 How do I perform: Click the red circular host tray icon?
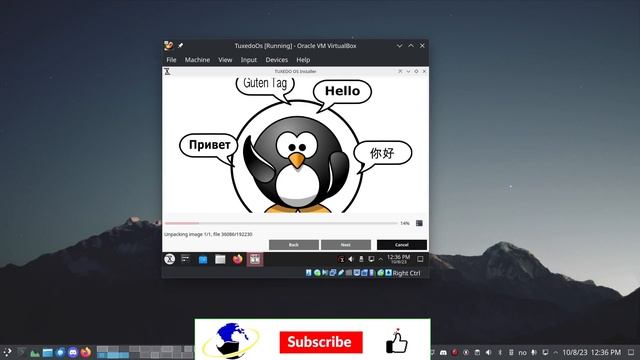pos(454,352)
